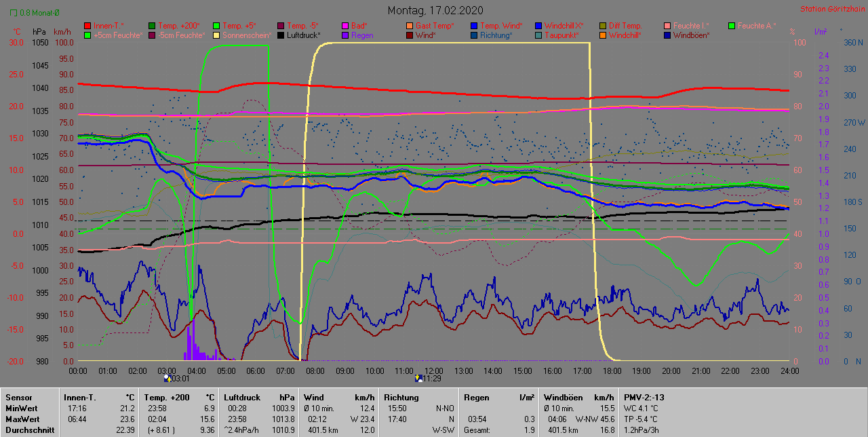Click the wind direction value N-NO
The height and width of the screenshot is (437, 868).
click(x=444, y=408)
